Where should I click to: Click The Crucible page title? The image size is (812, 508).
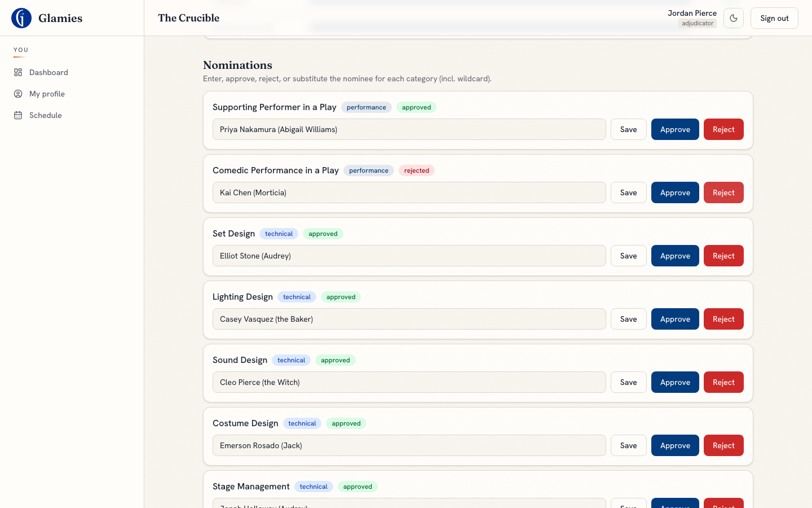pos(189,18)
